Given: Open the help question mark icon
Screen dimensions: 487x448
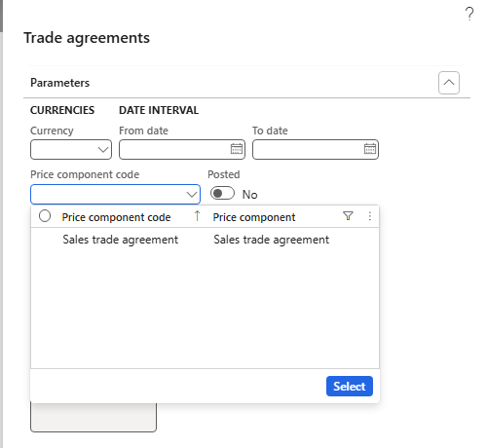Looking at the screenshot, I should tap(469, 14).
